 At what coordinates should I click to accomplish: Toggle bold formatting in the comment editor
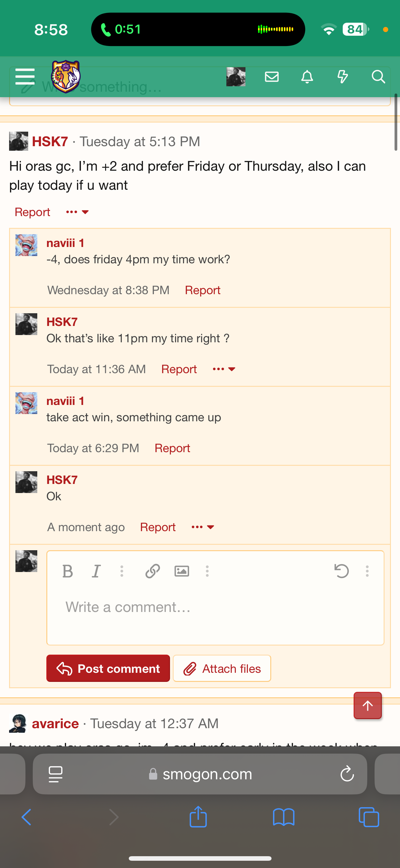click(68, 571)
